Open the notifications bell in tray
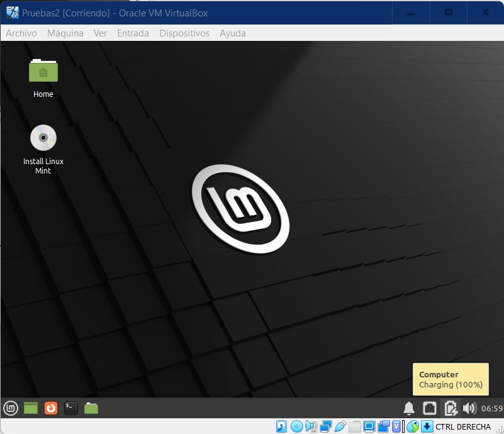The height and width of the screenshot is (434, 504). coord(409,408)
